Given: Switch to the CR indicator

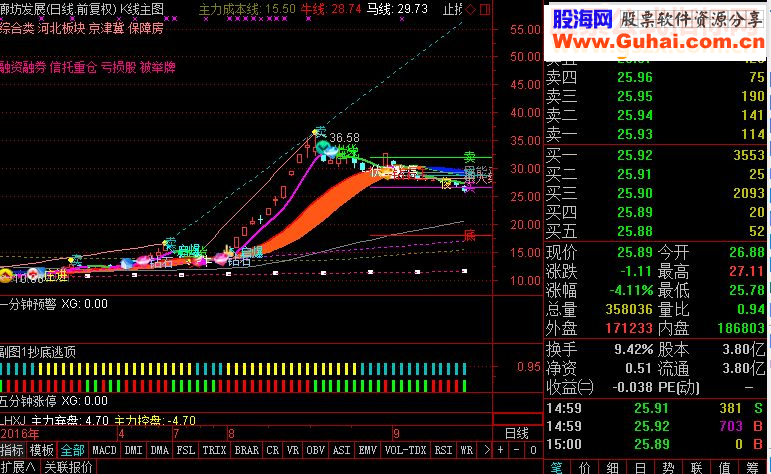Looking at the screenshot, I should coord(272,450).
